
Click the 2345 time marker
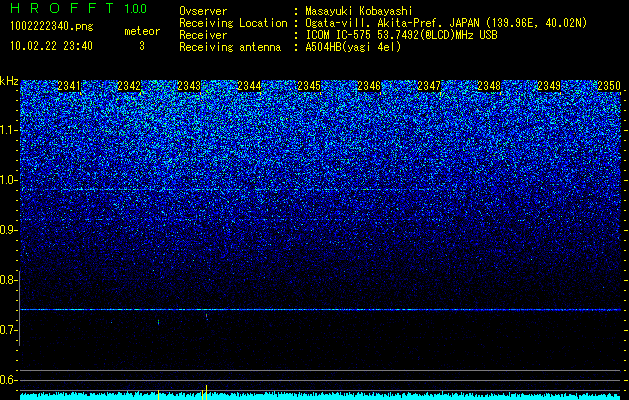click(309, 86)
